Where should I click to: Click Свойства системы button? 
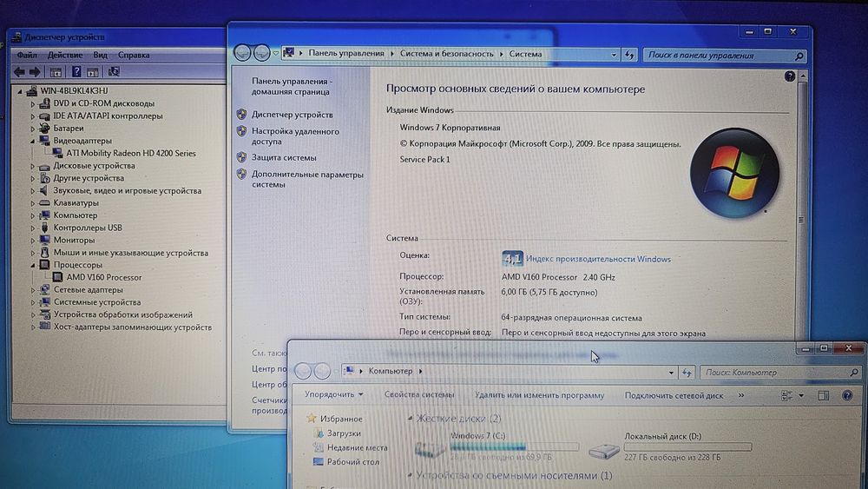click(x=419, y=395)
